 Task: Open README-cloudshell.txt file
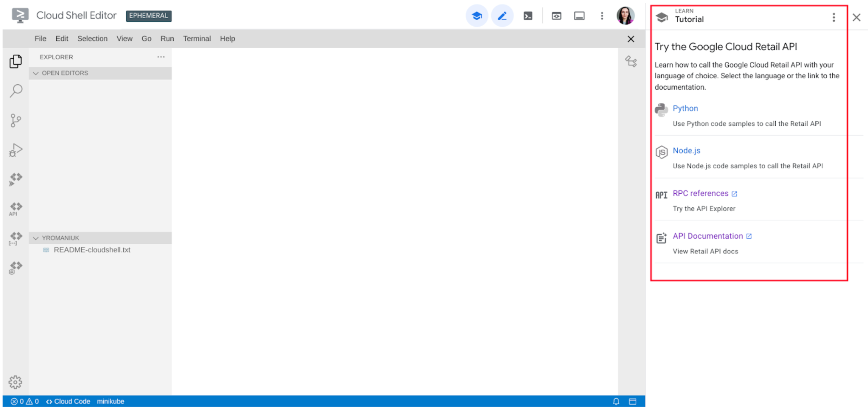pos(92,250)
